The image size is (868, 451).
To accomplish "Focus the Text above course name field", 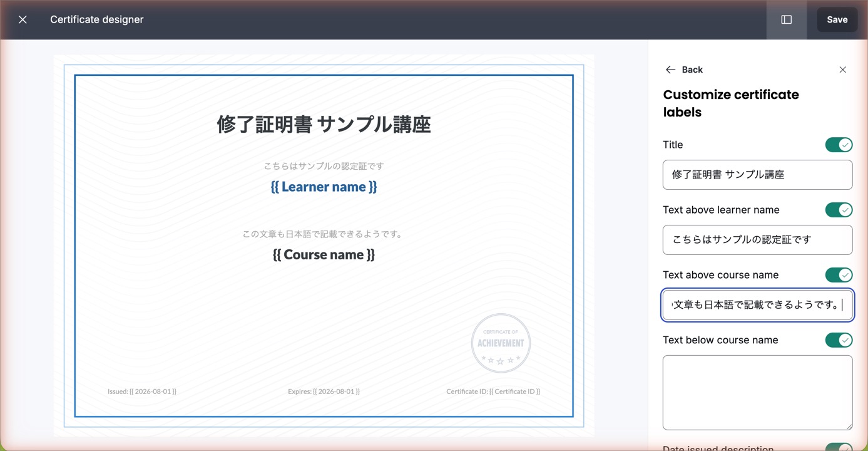I will coord(757,305).
